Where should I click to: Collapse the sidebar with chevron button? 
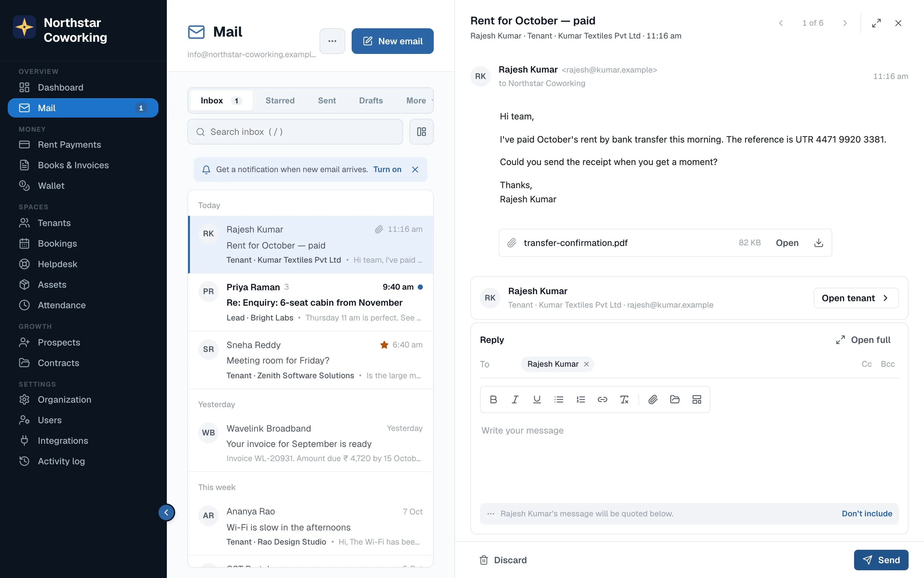pyautogui.click(x=167, y=512)
